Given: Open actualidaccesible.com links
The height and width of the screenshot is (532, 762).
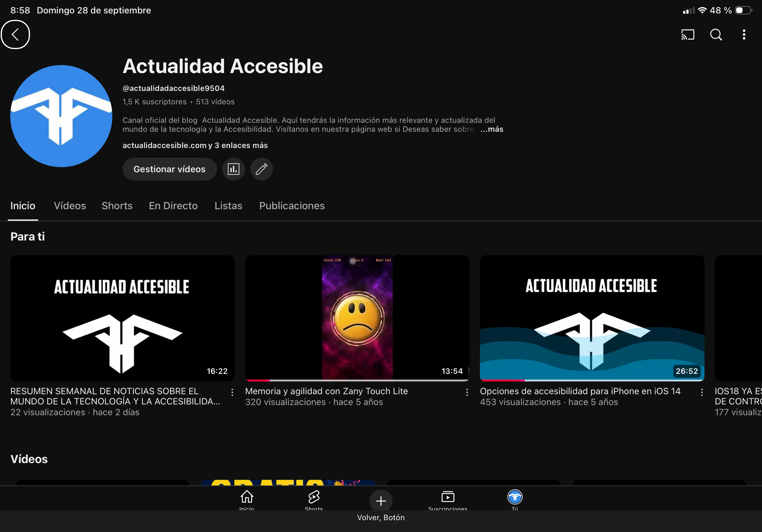Looking at the screenshot, I should (x=195, y=145).
